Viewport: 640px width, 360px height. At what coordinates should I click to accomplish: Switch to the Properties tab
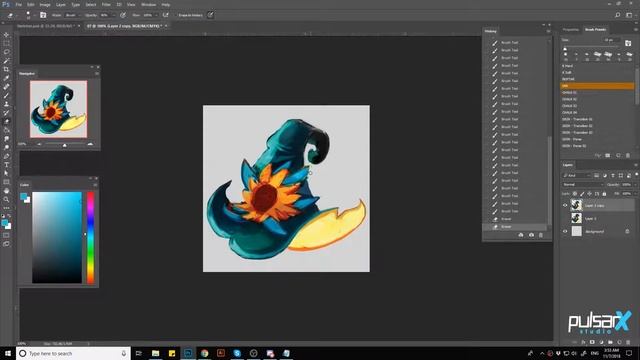click(571, 29)
